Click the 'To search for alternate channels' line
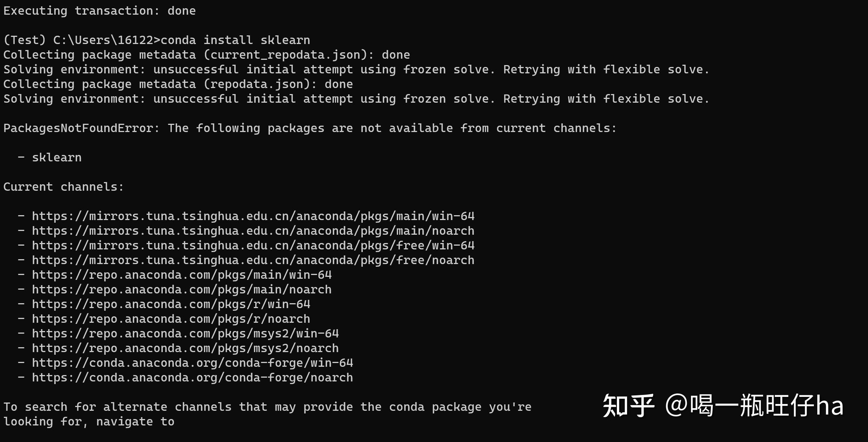This screenshot has width=868, height=442. click(x=267, y=407)
